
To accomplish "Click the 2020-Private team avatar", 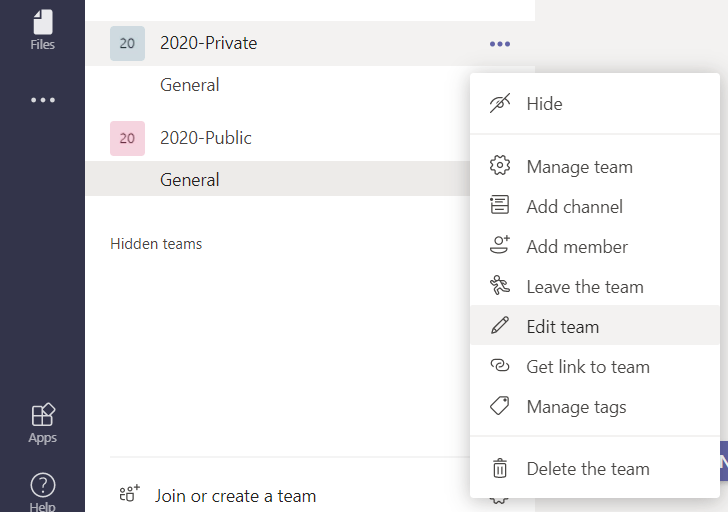I will [x=127, y=44].
